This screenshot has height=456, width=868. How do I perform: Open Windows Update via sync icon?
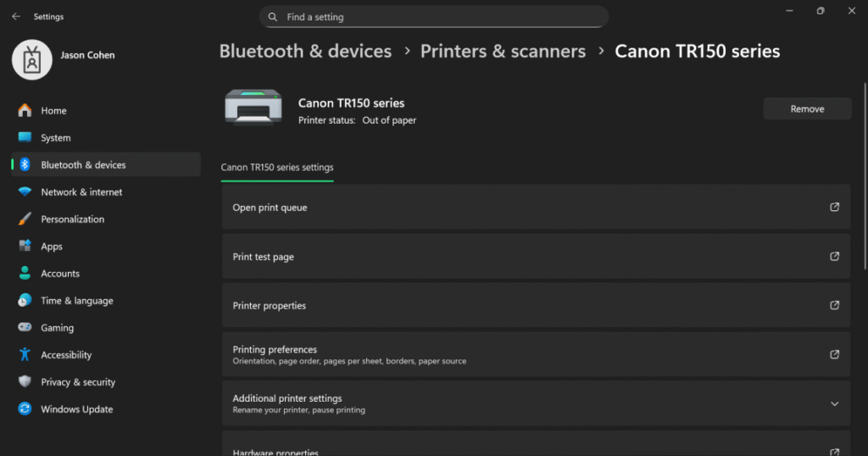tap(25, 409)
